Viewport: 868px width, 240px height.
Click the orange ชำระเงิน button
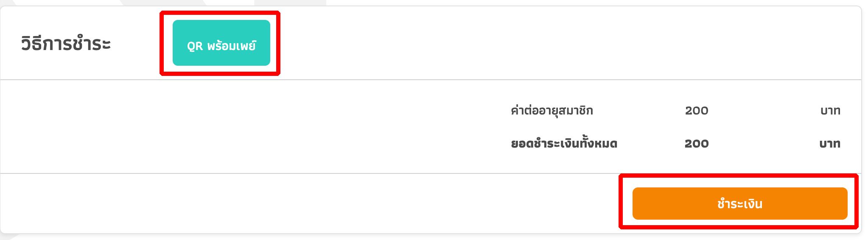coord(739,204)
